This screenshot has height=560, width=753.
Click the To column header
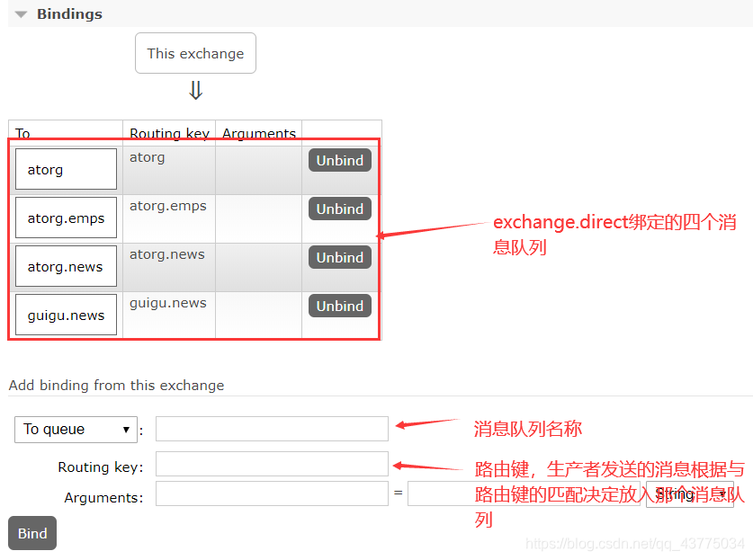click(x=22, y=133)
